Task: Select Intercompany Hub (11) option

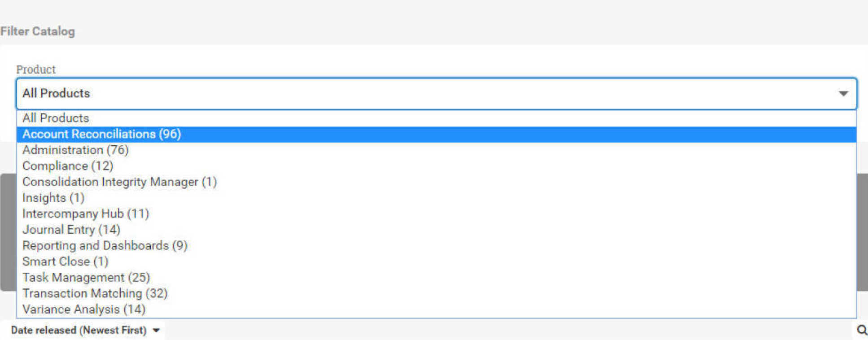Action: coord(86,214)
